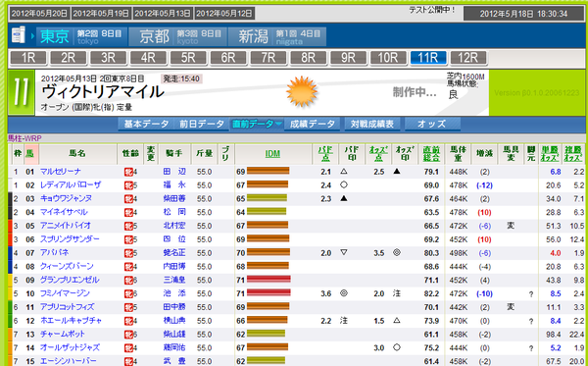Viewport: 588px width, 366px height.
Task: Click the IDM bar for グランプリエンゼル
Action: pos(269,280)
